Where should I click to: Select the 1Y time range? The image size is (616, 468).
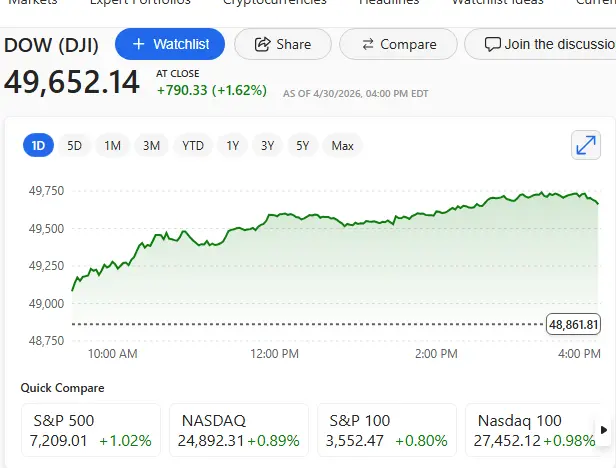[233, 146]
